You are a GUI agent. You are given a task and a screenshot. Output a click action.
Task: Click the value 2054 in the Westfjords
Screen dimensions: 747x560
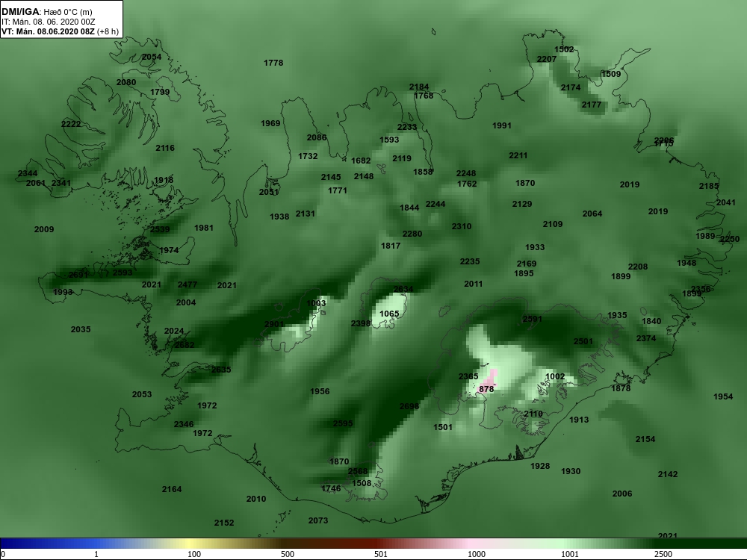152,57
